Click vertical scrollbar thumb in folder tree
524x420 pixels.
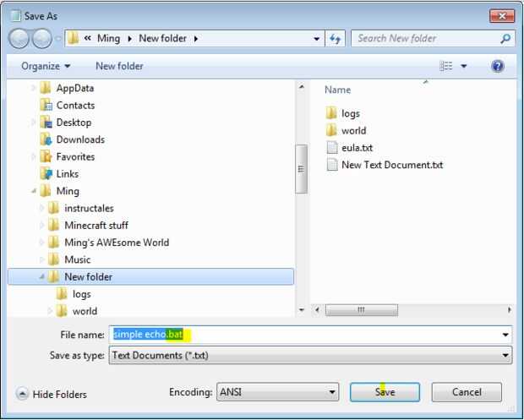pyautogui.click(x=302, y=169)
